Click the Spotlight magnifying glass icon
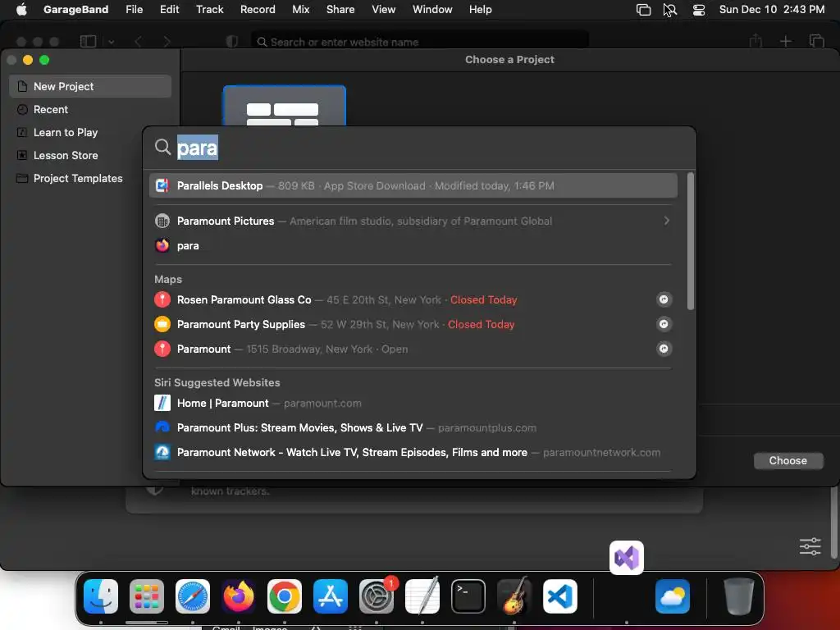This screenshot has width=840, height=630. (162, 147)
